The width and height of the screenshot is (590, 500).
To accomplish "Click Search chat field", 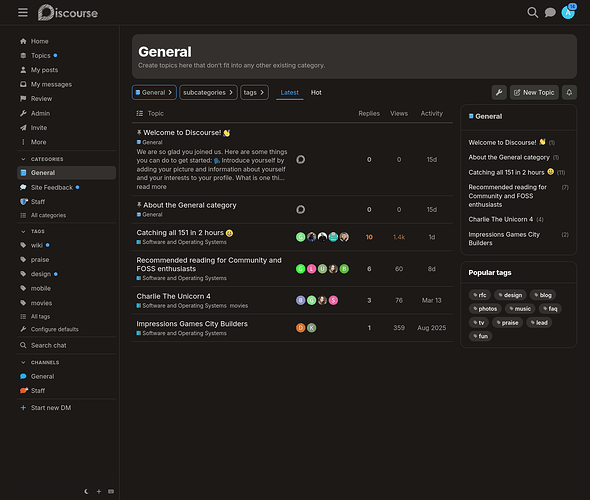I will 66,345.
